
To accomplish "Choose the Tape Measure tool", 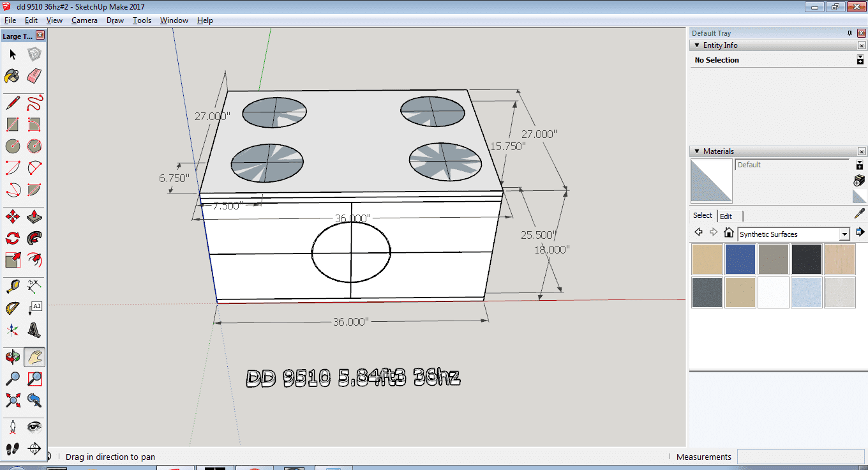I will 13,286.
